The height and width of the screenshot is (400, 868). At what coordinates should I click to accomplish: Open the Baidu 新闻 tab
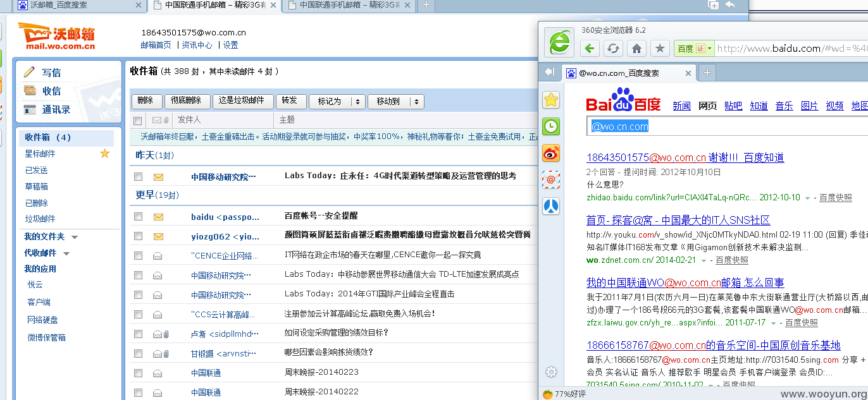pyautogui.click(x=681, y=106)
